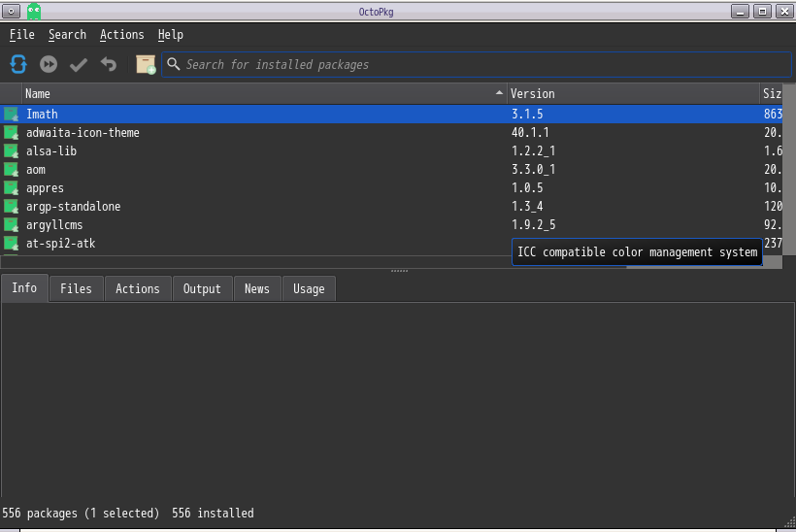
Task: Click the system upgrade fast-forward icon
Action: click(49, 64)
